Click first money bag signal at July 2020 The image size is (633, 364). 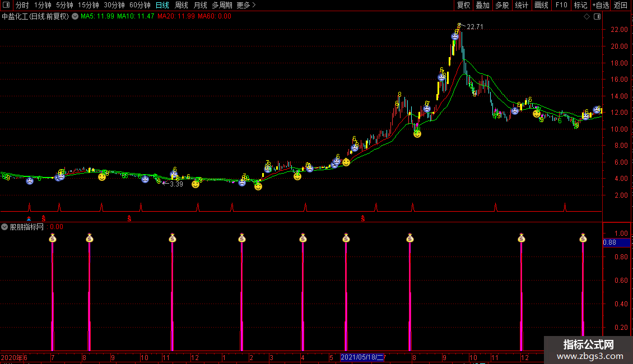(53, 237)
